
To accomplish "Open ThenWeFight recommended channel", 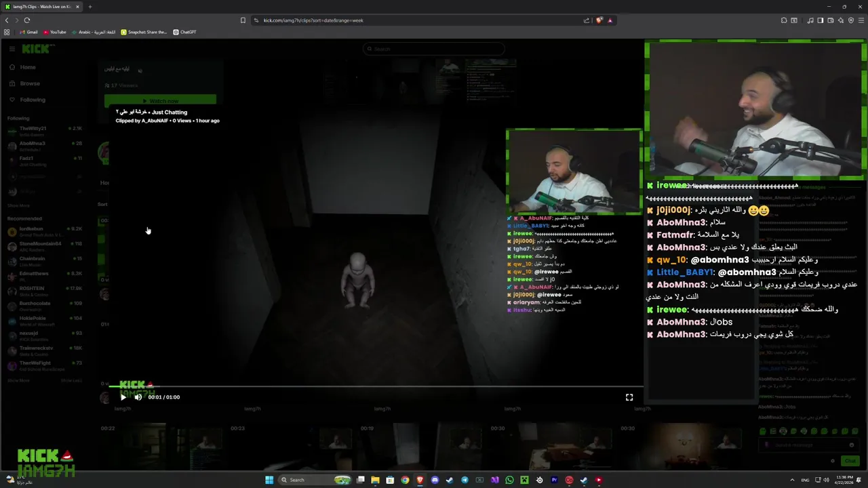I will click(x=45, y=365).
